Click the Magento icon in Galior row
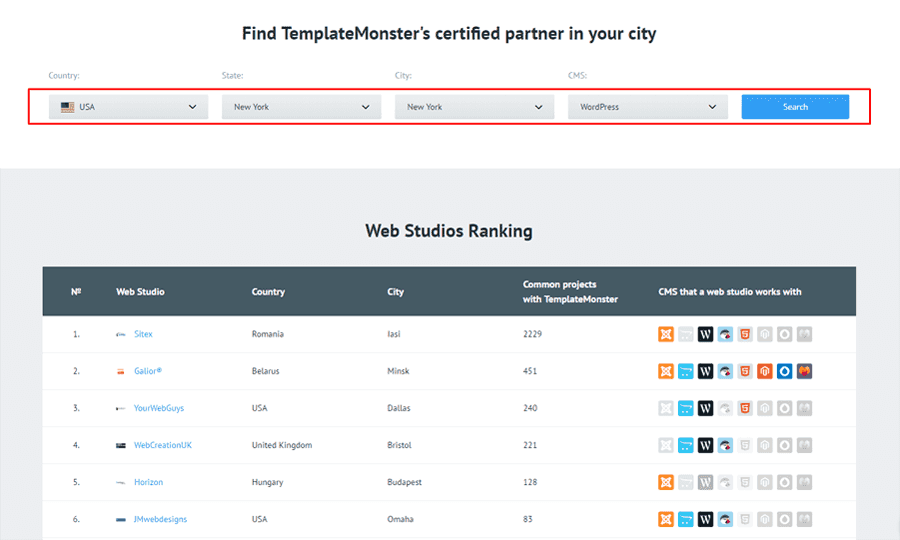 pos(765,371)
